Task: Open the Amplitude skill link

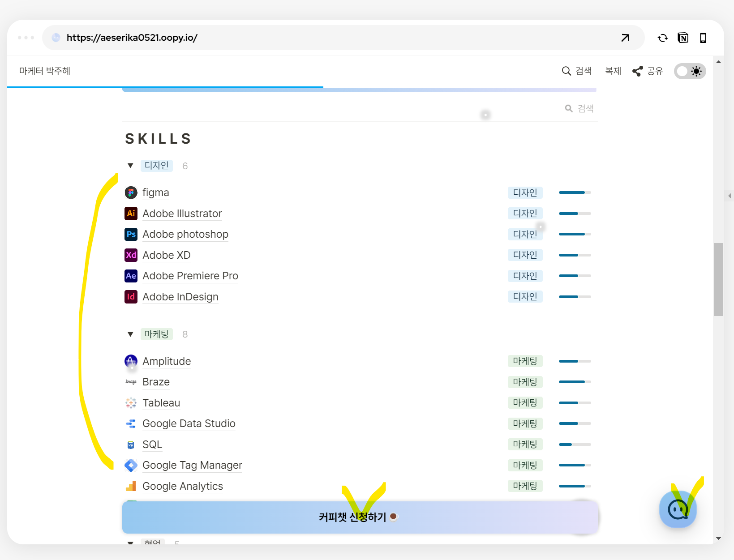Action: (x=167, y=361)
